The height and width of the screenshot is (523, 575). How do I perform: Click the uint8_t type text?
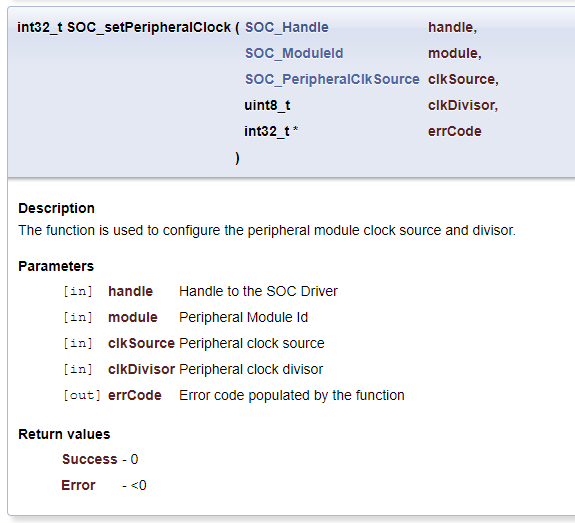[267, 105]
